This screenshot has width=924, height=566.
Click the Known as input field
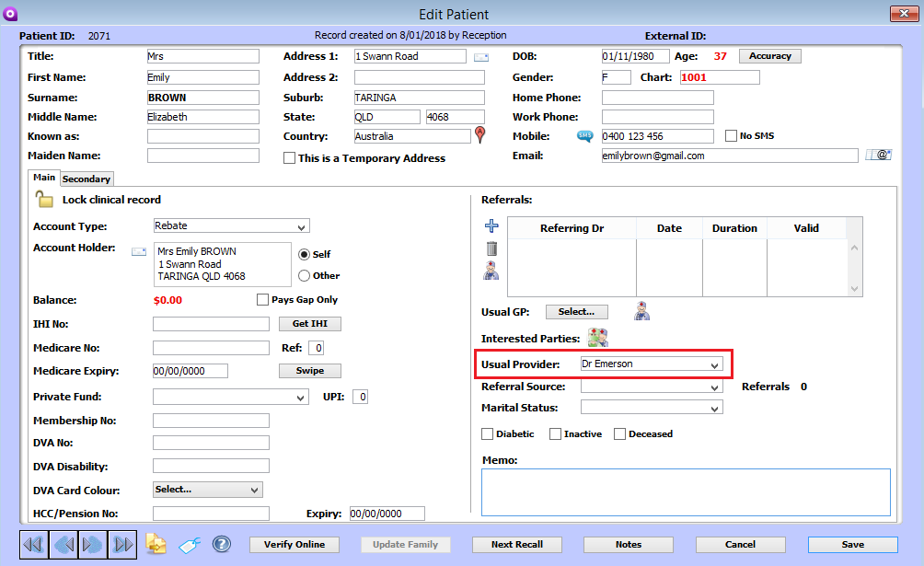[x=203, y=136]
